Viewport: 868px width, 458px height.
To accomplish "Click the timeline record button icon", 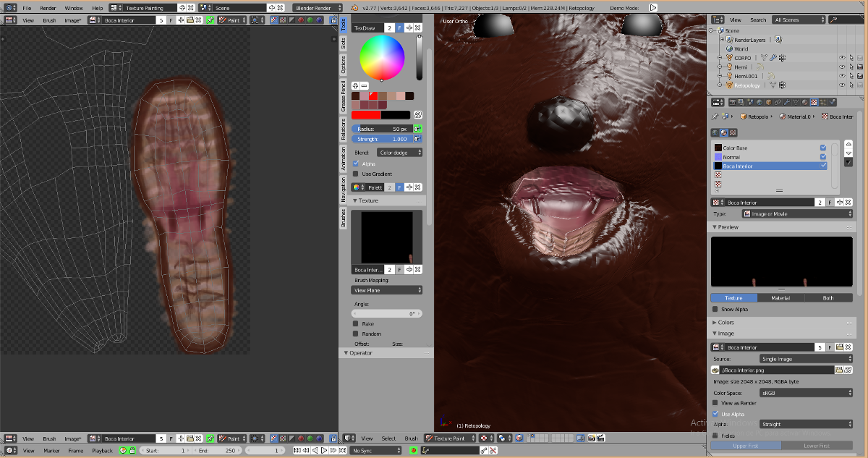I will pyautogui.click(x=414, y=450).
